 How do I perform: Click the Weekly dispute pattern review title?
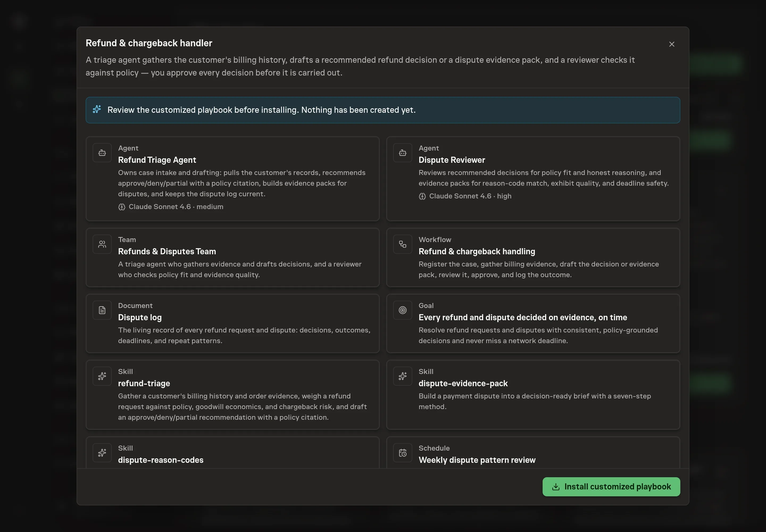tap(477, 460)
